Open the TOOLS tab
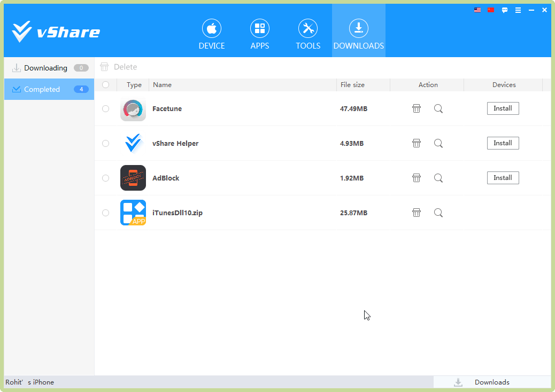This screenshot has width=555, height=392. (x=308, y=34)
